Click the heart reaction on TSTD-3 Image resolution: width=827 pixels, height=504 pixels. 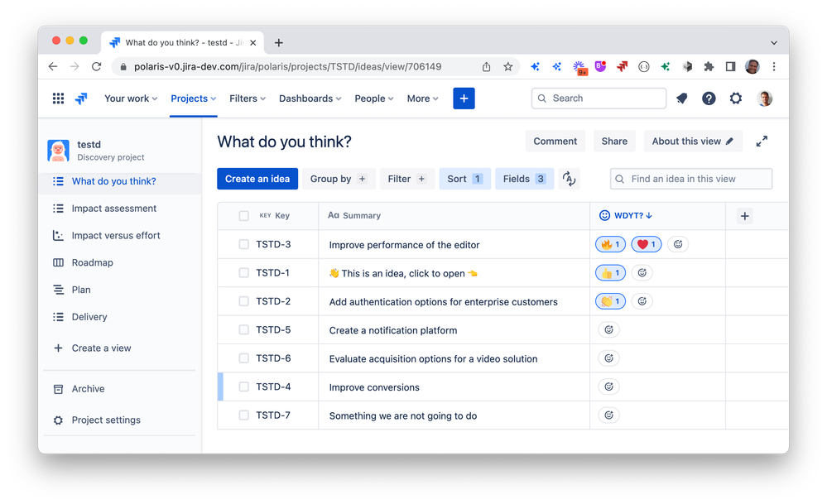point(646,244)
